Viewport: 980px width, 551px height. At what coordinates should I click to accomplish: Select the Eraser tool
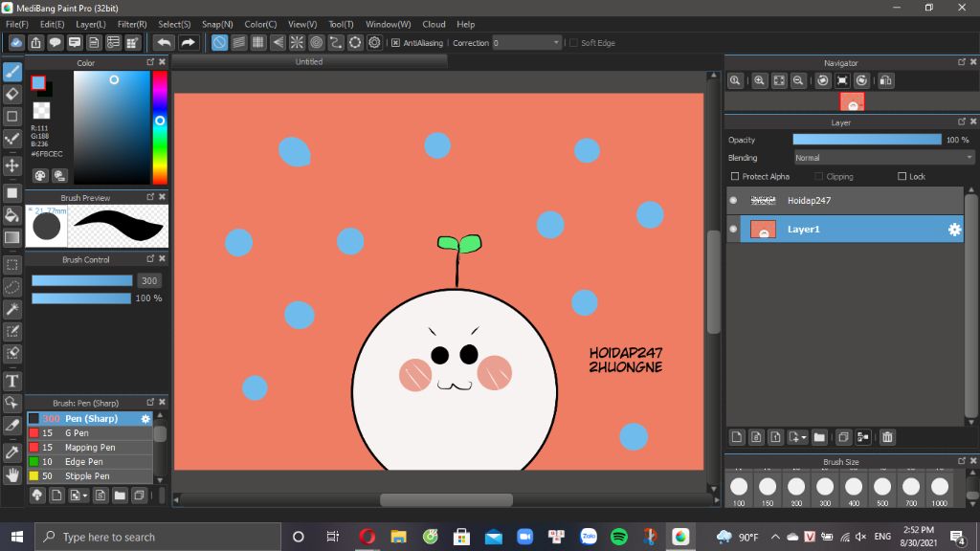click(x=12, y=94)
